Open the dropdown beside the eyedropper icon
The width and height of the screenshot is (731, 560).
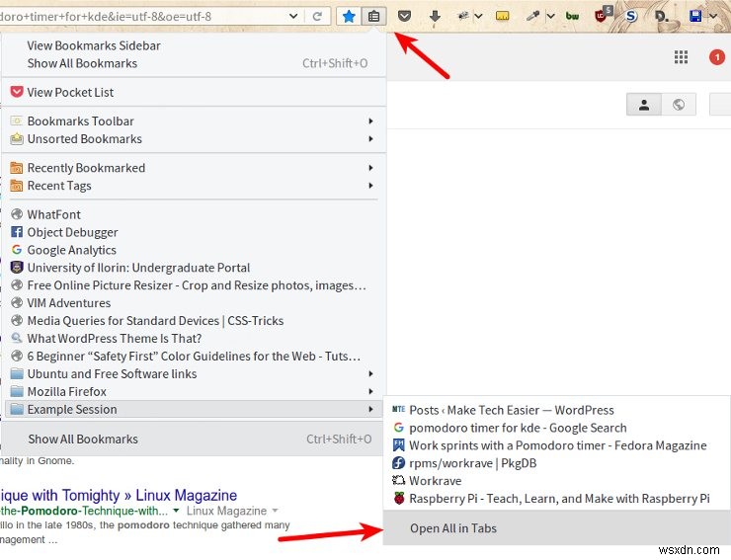pyautogui.click(x=550, y=17)
